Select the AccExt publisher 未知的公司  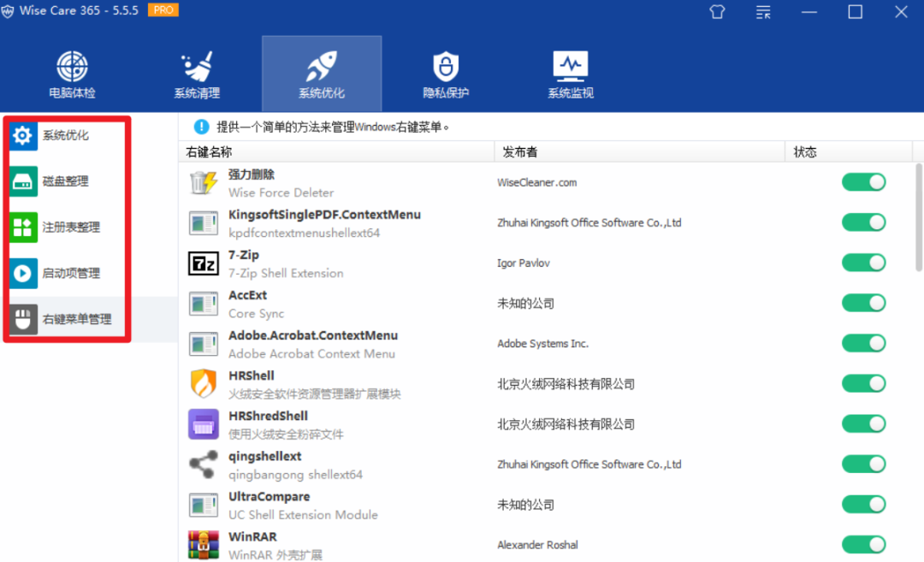point(525,304)
